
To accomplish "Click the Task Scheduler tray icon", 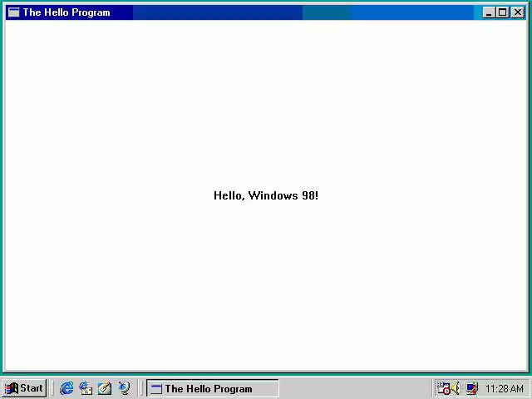I will 443,388.
